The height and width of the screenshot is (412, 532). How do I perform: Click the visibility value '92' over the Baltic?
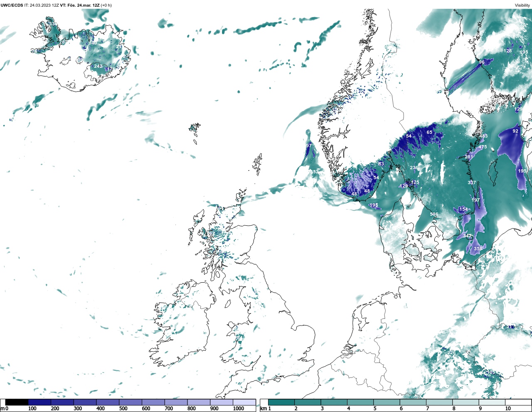tap(515, 131)
